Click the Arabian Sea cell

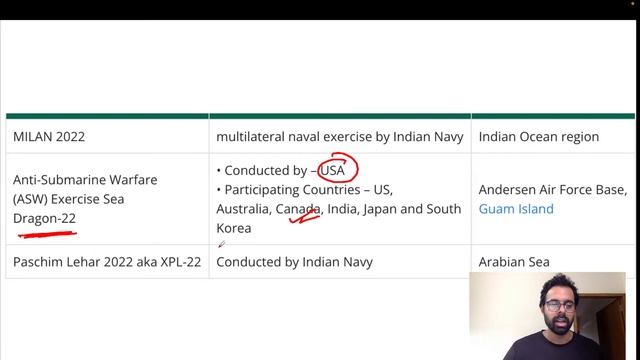(553, 262)
